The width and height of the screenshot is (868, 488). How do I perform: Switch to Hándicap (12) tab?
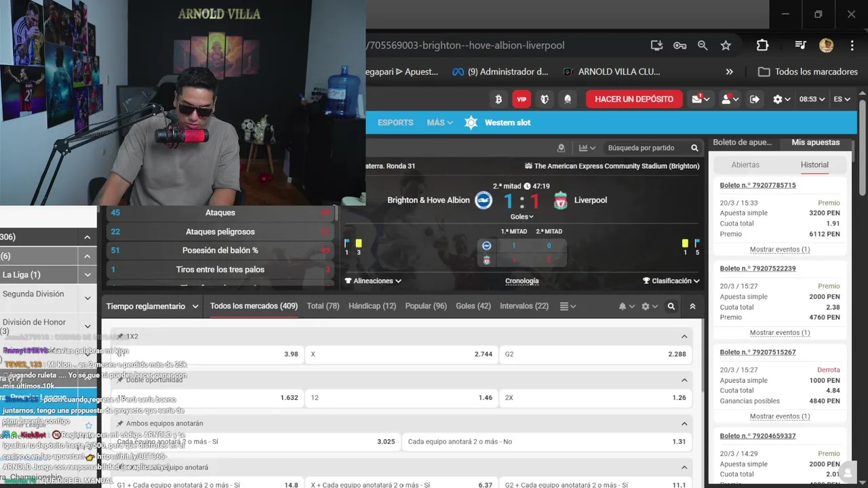pyautogui.click(x=372, y=306)
